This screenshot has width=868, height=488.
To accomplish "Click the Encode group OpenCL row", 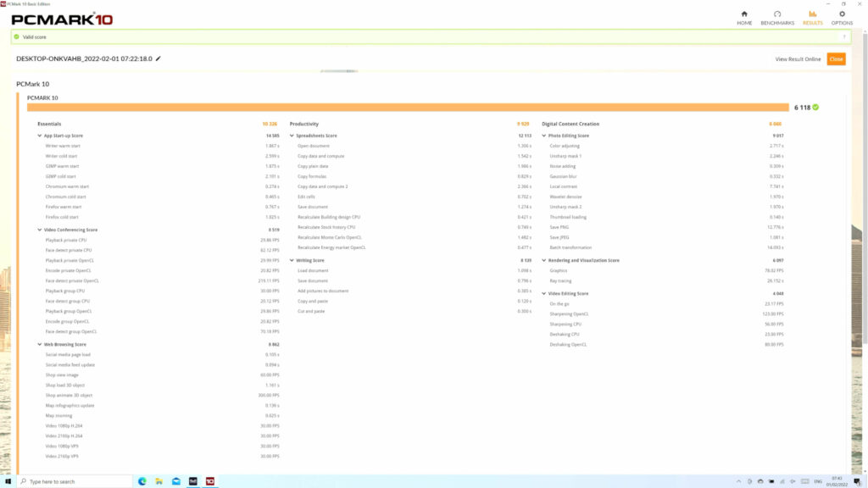I will (162, 321).
